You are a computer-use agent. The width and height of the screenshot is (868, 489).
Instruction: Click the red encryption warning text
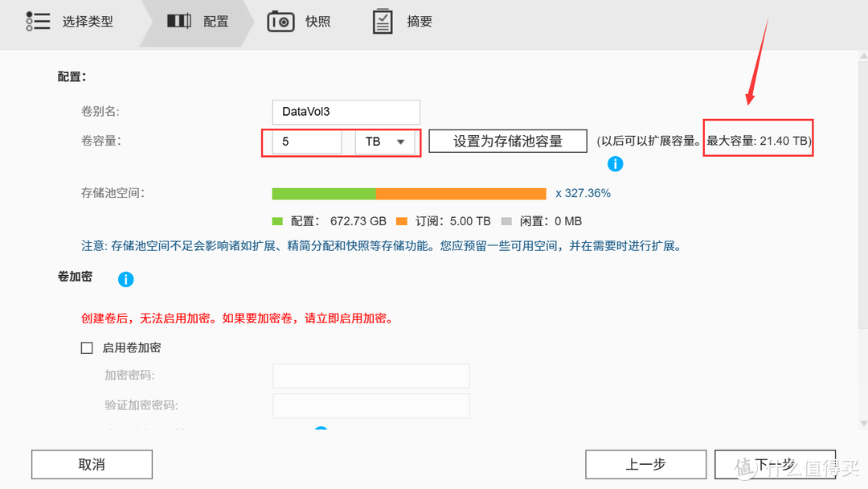click(x=237, y=318)
